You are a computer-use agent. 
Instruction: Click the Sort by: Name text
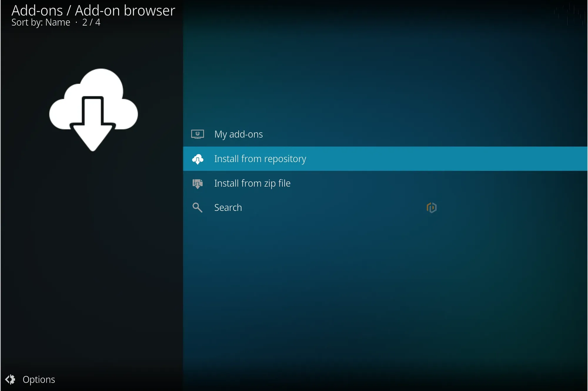pos(41,22)
